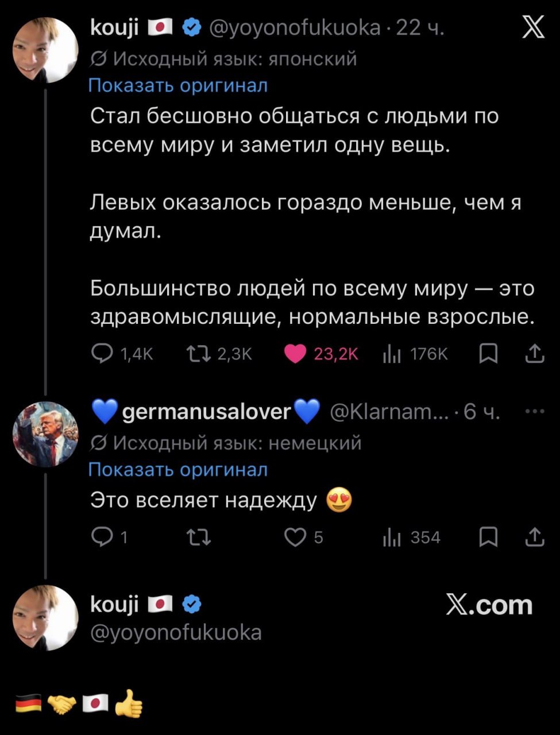The image size is (560, 735).
Task: Bookmark germanusalover's reply
Action: [x=487, y=537]
